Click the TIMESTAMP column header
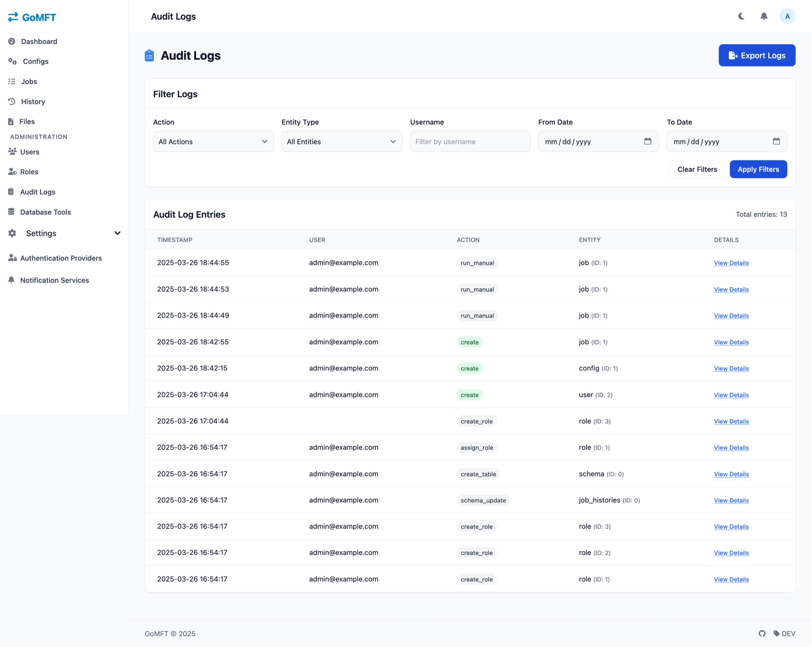This screenshot has height=647, width=812. [x=175, y=240]
